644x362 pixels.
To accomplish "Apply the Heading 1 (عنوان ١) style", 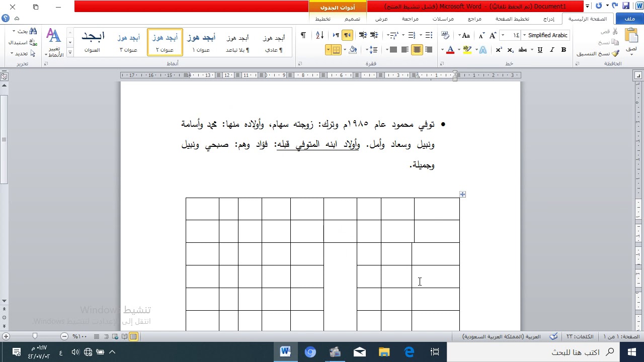I will 201,42.
